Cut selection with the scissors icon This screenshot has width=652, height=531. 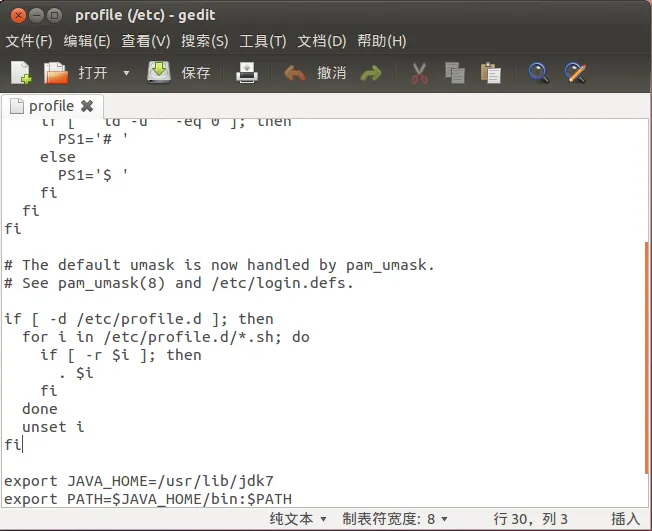point(419,73)
